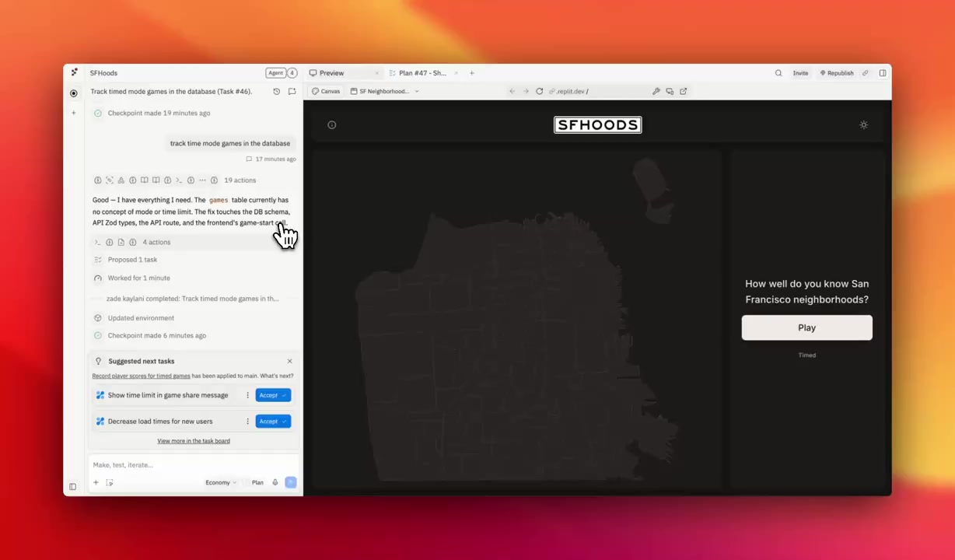Open Accept dropdown for Show time limit
This screenshot has height=560, width=955.
coord(285,395)
